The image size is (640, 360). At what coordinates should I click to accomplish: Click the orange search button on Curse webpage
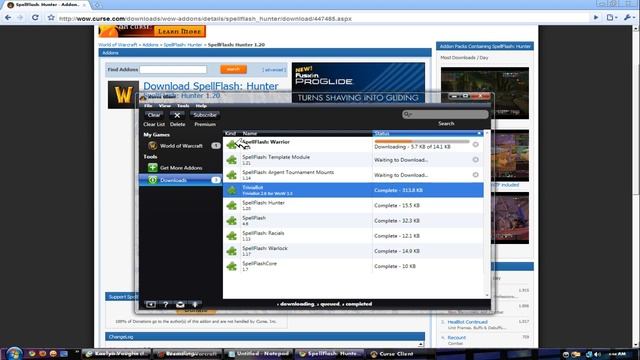tap(233, 69)
